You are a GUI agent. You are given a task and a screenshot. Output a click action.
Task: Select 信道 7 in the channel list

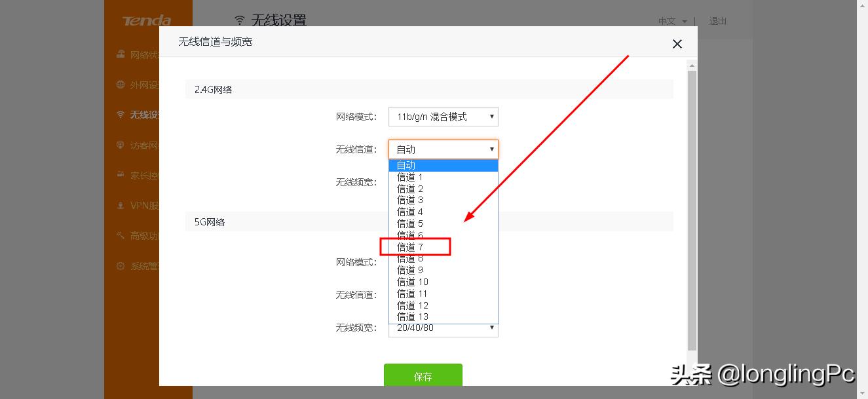point(415,246)
